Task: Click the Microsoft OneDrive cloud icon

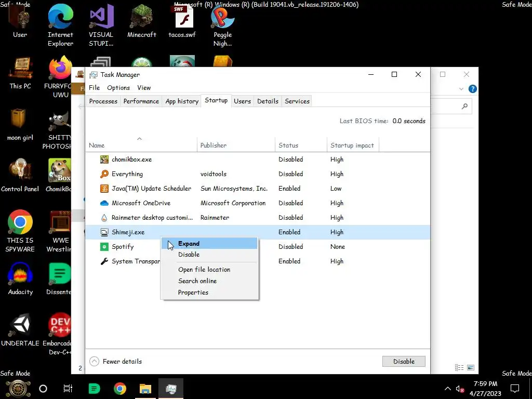Action: 104,203
